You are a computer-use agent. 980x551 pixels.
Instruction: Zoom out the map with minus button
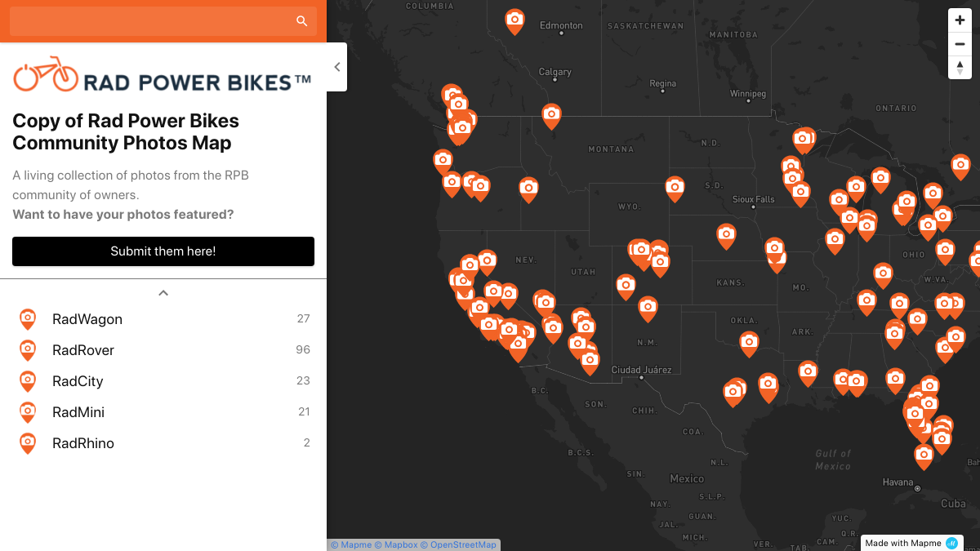(x=960, y=44)
